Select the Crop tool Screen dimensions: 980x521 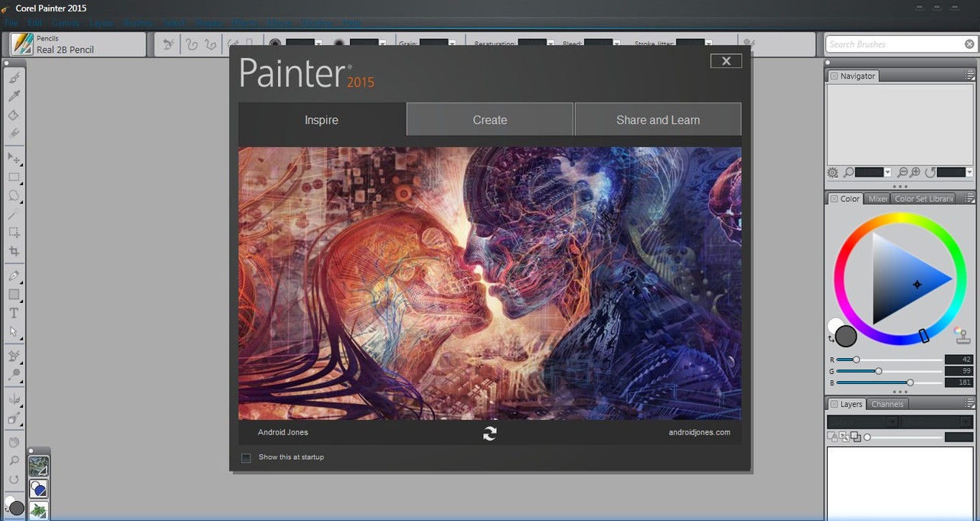14,251
